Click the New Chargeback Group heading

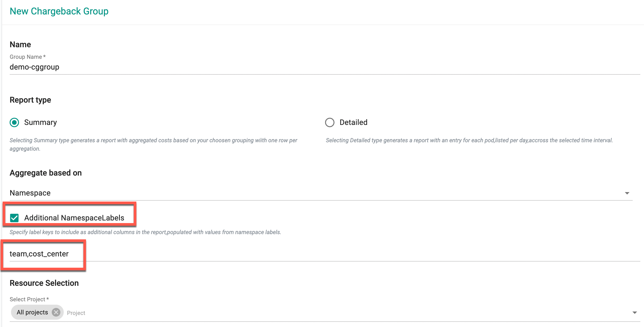pos(59,11)
